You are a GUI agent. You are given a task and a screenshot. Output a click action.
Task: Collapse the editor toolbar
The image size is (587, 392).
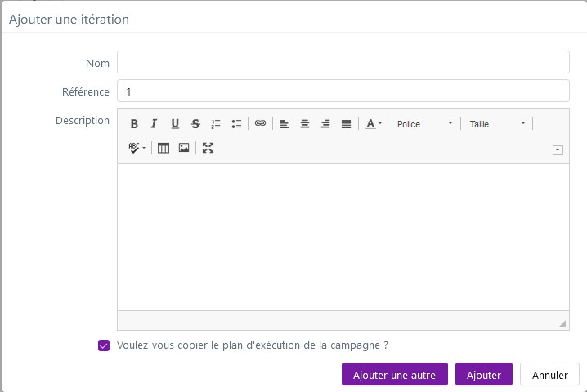tap(558, 149)
